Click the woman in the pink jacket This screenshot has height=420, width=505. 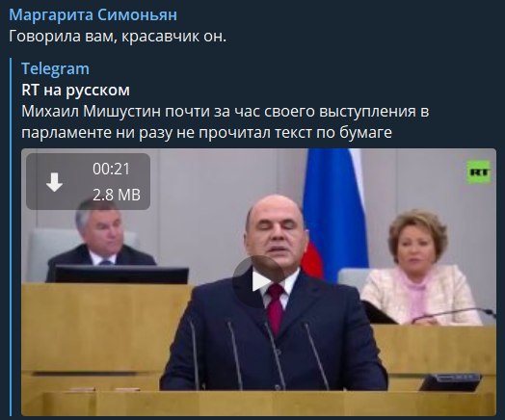[419, 268]
